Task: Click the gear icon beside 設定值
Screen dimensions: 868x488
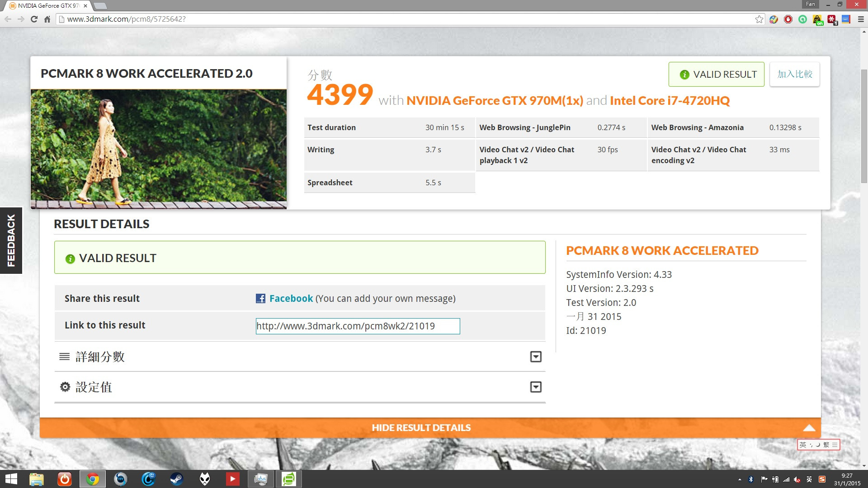Action: [65, 387]
